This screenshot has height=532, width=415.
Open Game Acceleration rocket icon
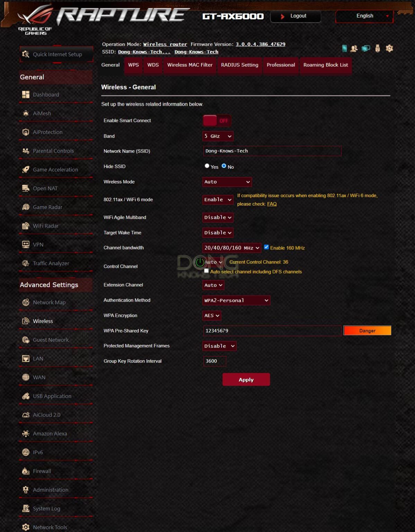[26, 169]
